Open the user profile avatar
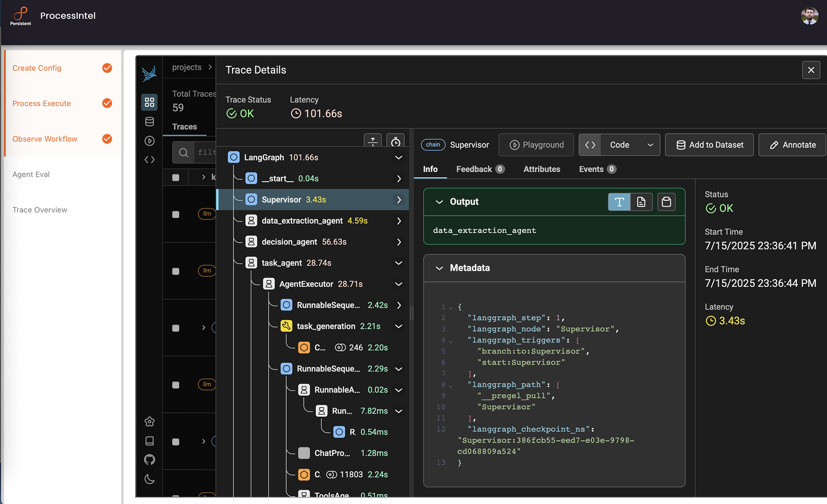 click(x=809, y=16)
